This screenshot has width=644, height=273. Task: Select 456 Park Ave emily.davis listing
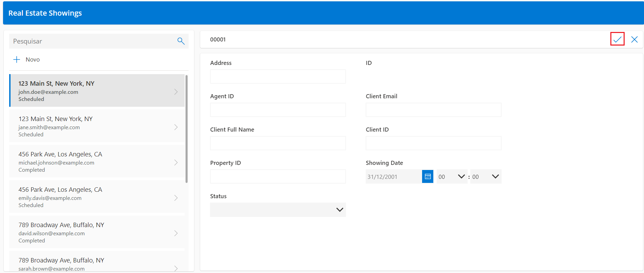point(97,197)
